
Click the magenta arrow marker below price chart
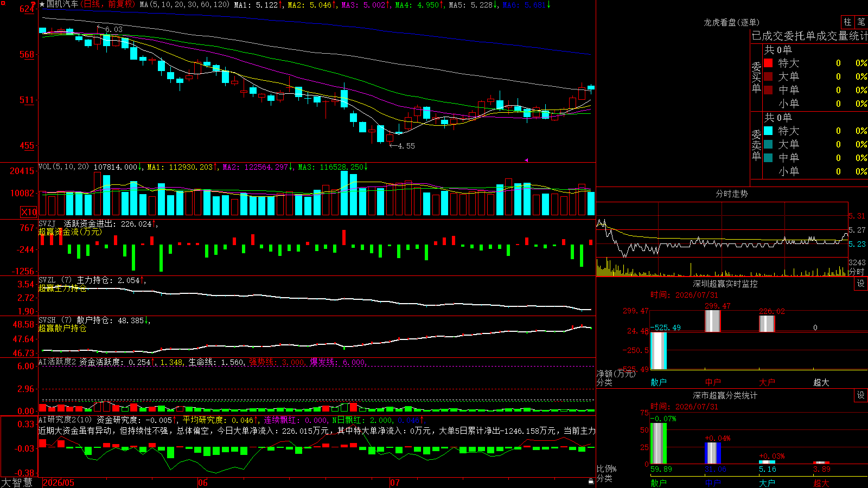click(x=526, y=160)
